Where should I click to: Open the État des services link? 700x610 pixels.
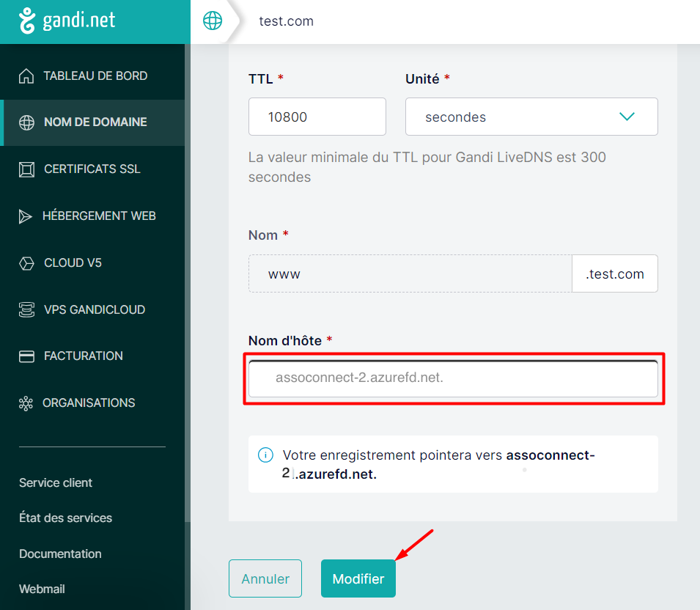point(66,518)
